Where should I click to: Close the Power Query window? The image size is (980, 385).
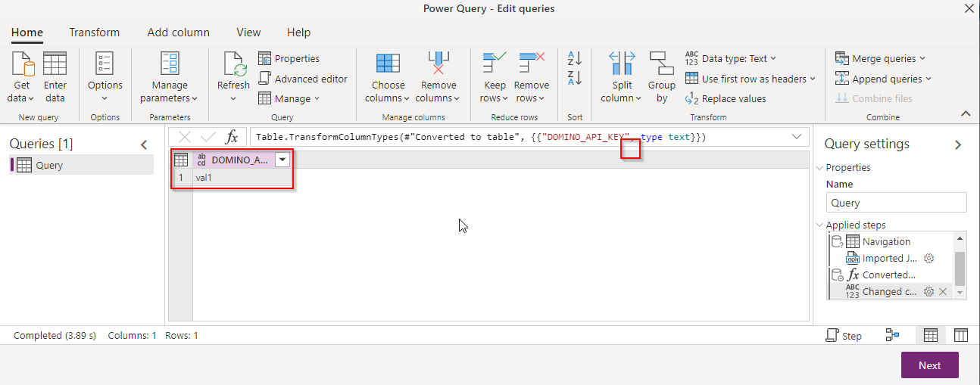[969, 8]
